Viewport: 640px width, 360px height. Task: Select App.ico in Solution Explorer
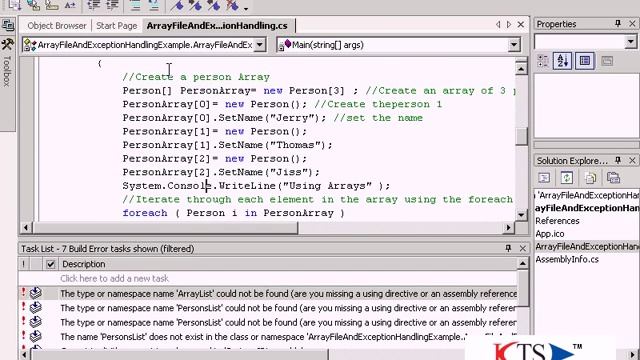[550, 234]
